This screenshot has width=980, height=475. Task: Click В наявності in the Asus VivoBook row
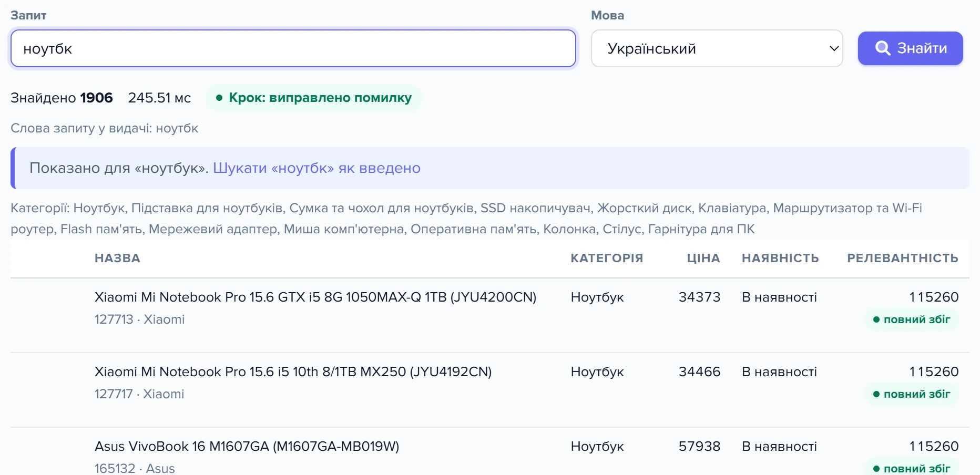(x=779, y=447)
